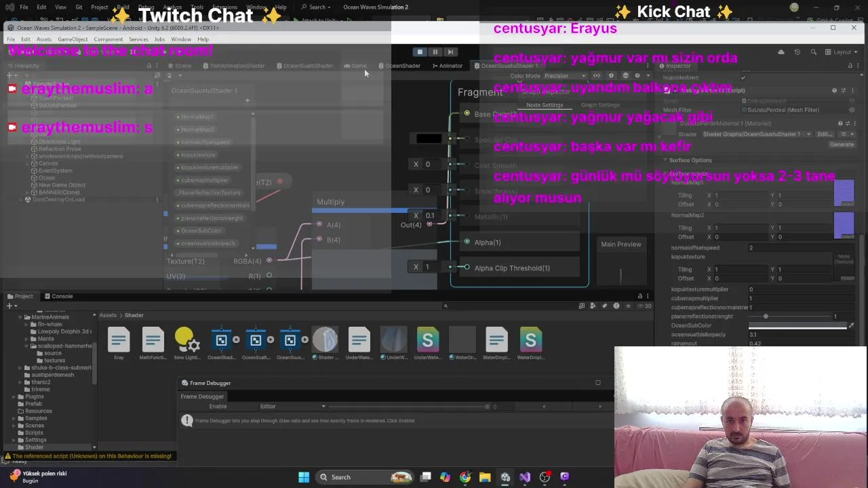Toggle hidden packages visibility (30)
The height and width of the screenshot is (488, 868).
[x=645, y=306]
